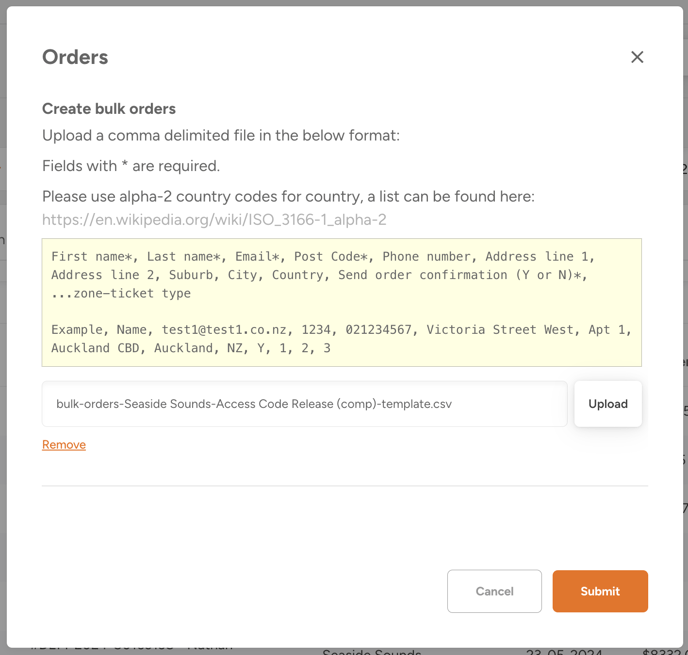Click the 'Please use alpha-2 country codes' text
This screenshot has height=655, width=688.
point(288,196)
